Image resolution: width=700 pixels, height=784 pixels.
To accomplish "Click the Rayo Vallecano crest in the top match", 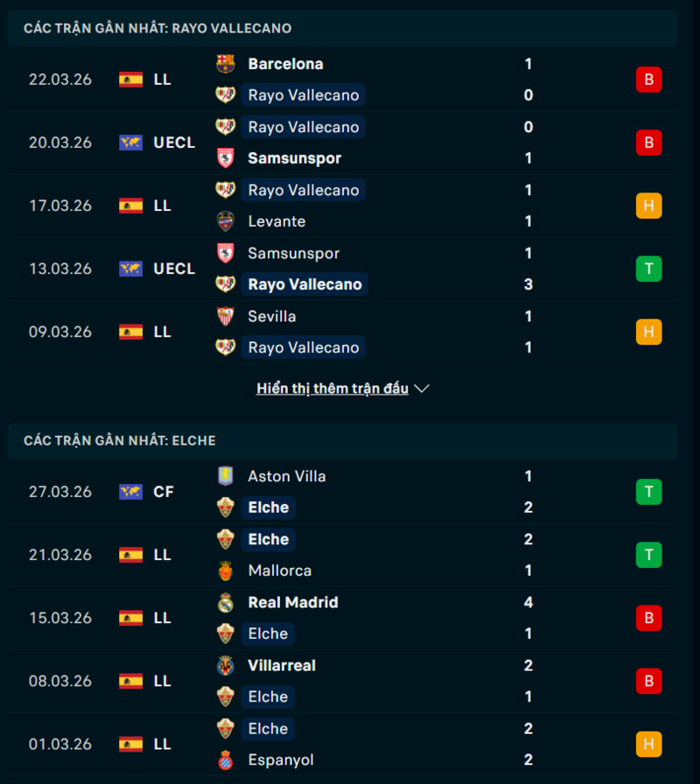I will [x=226, y=94].
